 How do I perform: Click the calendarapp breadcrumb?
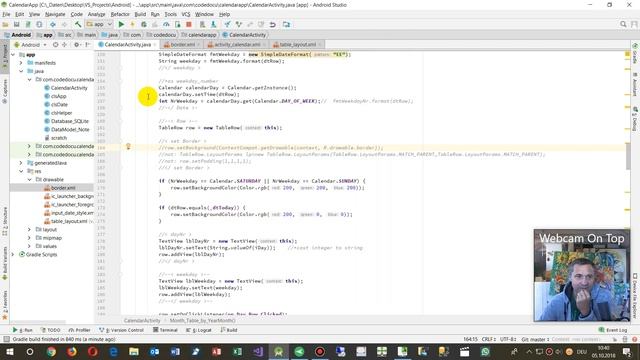tap(199, 35)
